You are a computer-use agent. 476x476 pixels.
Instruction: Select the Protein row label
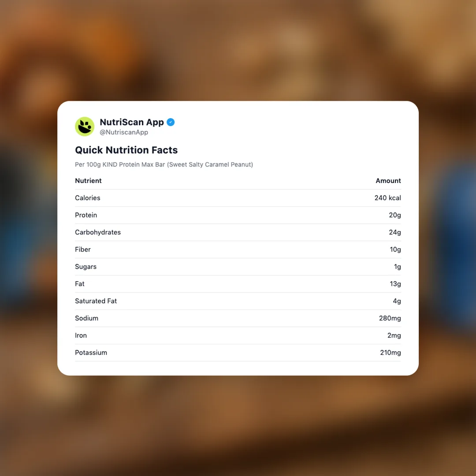(x=86, y=215)
